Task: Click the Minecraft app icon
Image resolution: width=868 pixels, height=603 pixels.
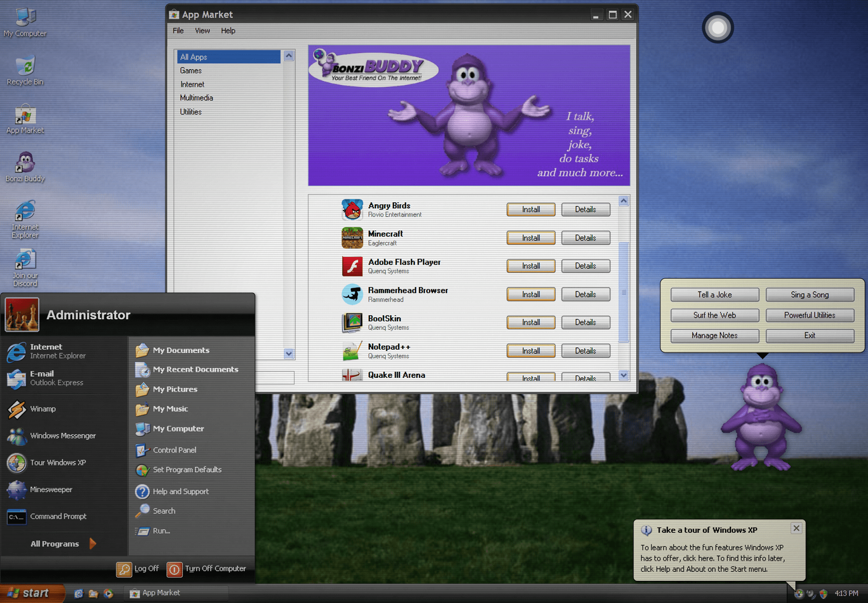Action: pos(353,237)
